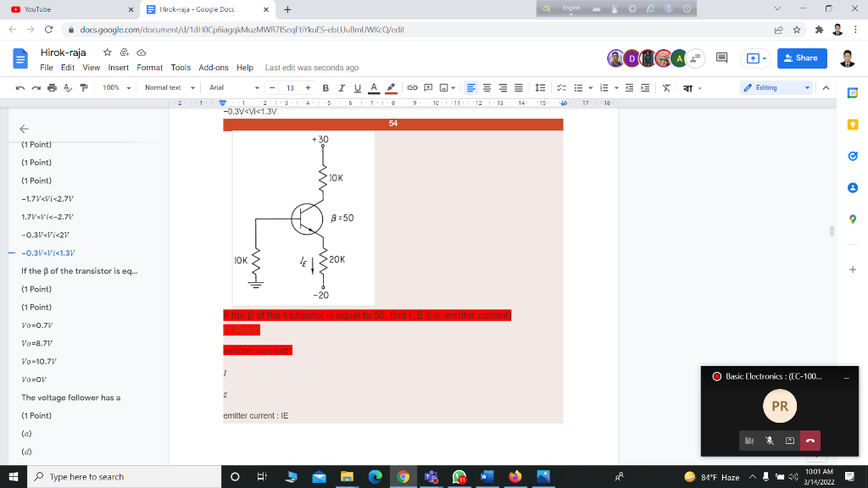Undo the last edit
Image resolution: width=868 pixels, height=488 pixels.
20,87
